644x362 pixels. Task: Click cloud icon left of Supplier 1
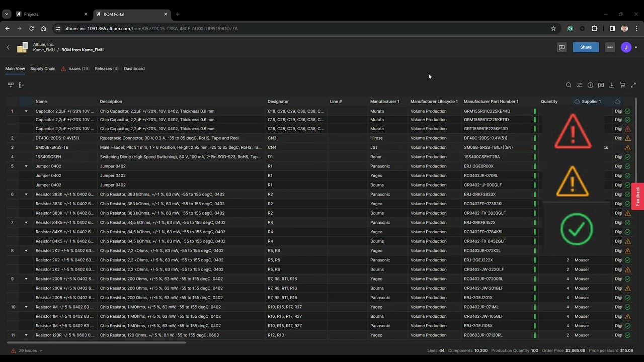(577, 102)
